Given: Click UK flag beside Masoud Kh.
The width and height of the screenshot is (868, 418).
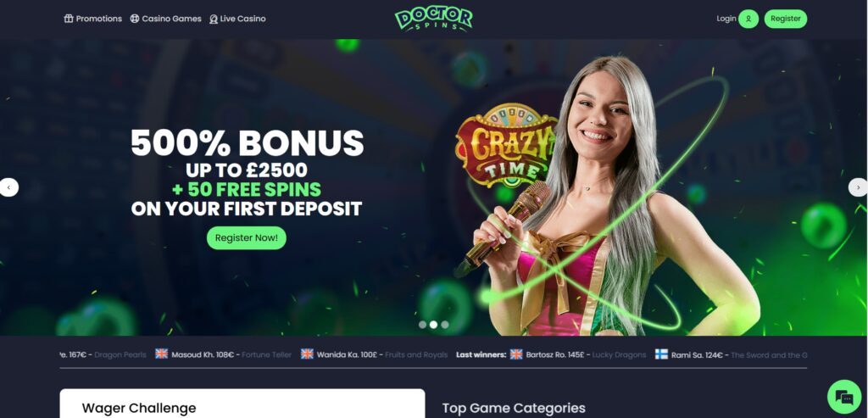Looking at the screenshot, I should pos(161,354).
